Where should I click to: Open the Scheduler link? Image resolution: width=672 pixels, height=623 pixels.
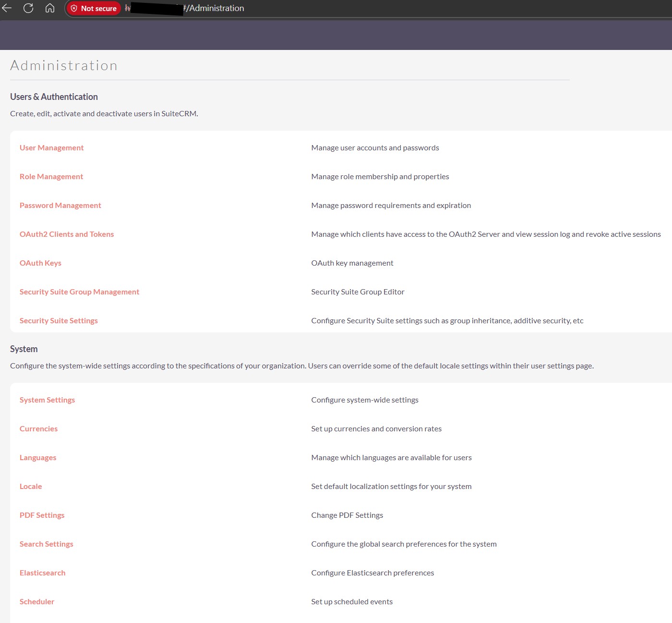37,602
